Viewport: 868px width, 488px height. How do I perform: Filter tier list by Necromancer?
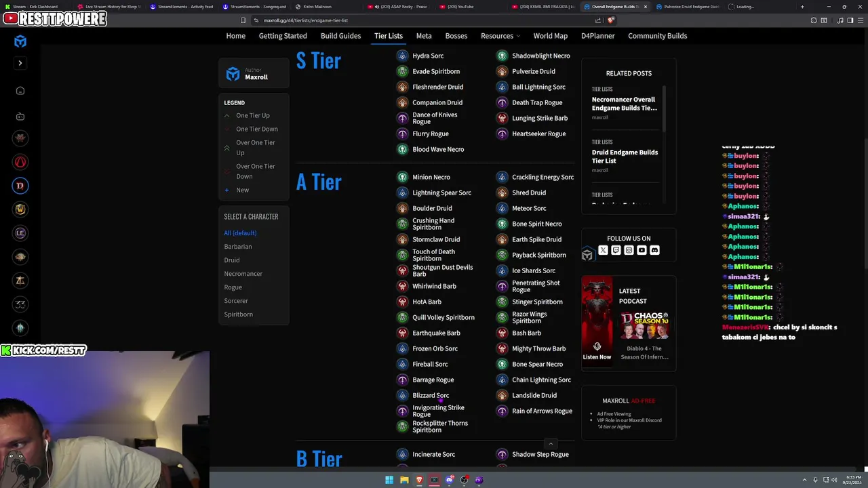click(x=243, y=274)
